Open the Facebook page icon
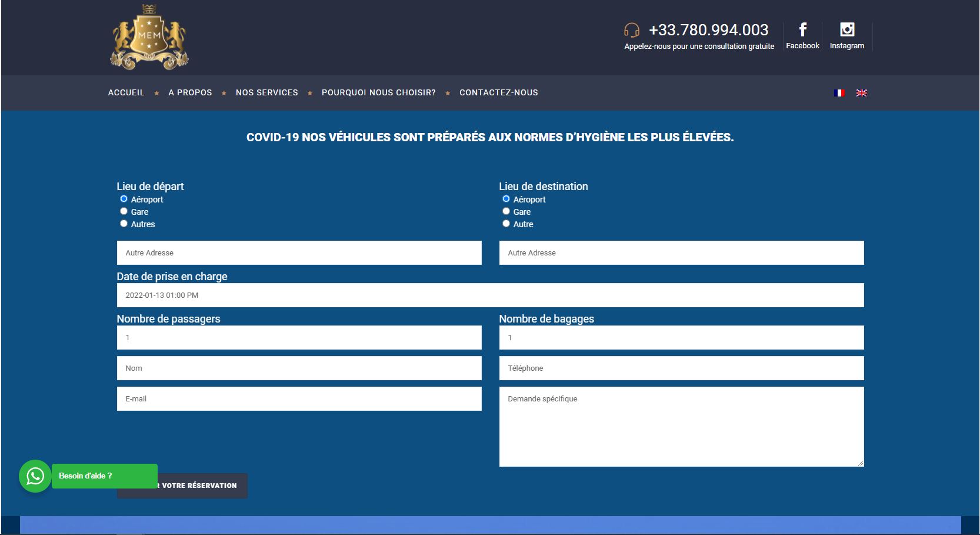 coord(802,29)
